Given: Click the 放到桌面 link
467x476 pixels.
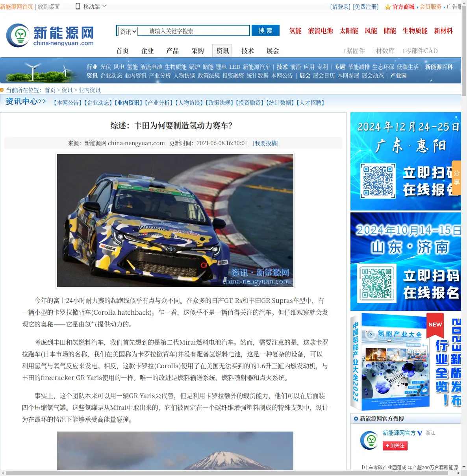Looking at the screenshot, I should 49,7.
